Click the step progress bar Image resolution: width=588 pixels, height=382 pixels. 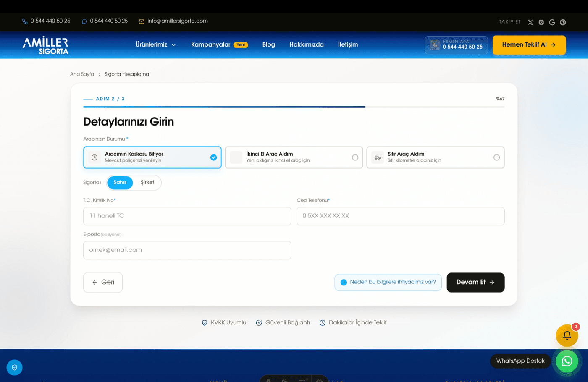click(x=294, y=107)
